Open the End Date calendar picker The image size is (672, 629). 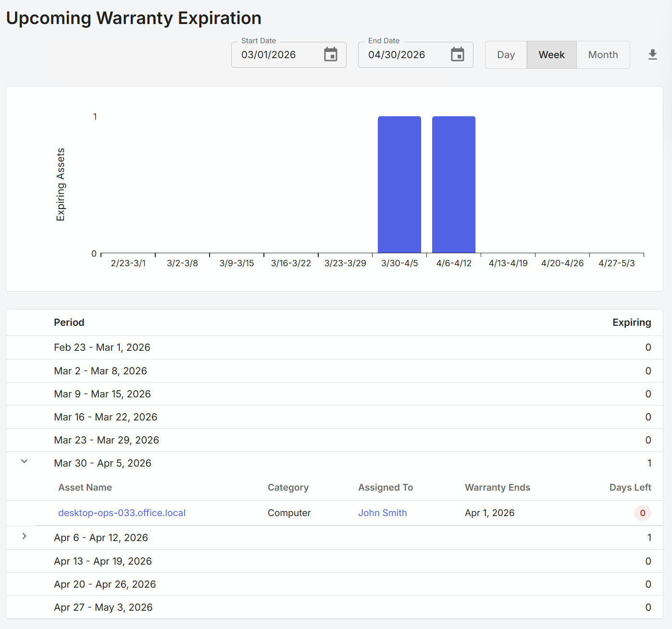[x=457, y=55]
